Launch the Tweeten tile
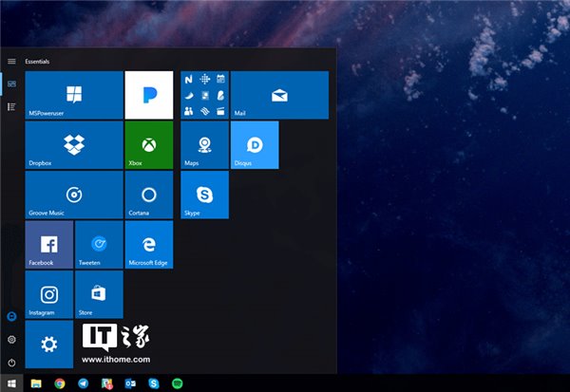Viewport: 570px width, 392px height. 99,245
